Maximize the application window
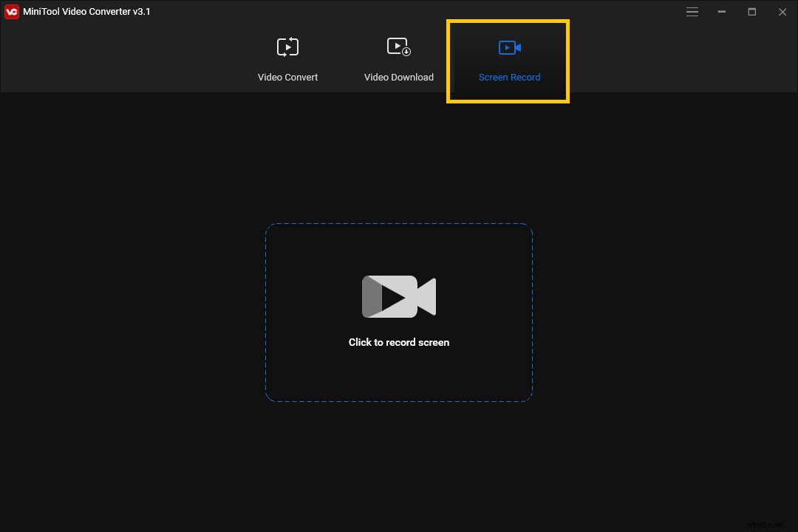Viewport: 798px width, 532px height. pyautogui.click(x=751, y=12)
